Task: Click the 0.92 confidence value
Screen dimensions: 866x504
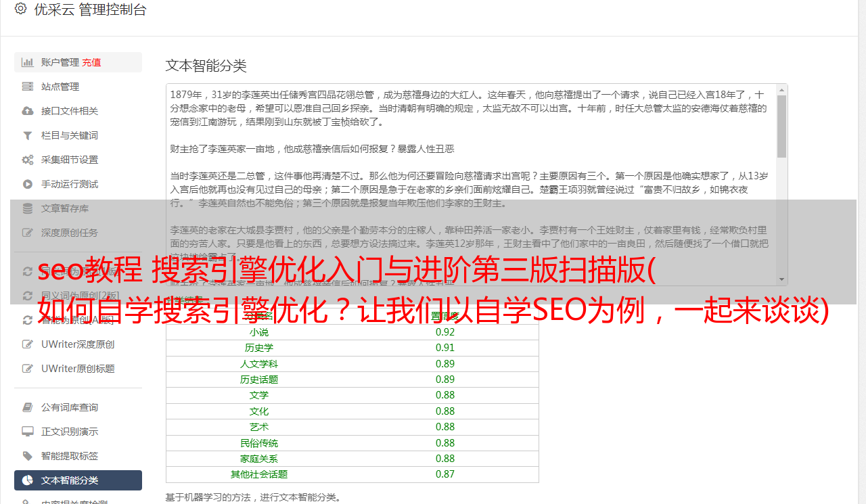Action: click(x=445, y=332)
